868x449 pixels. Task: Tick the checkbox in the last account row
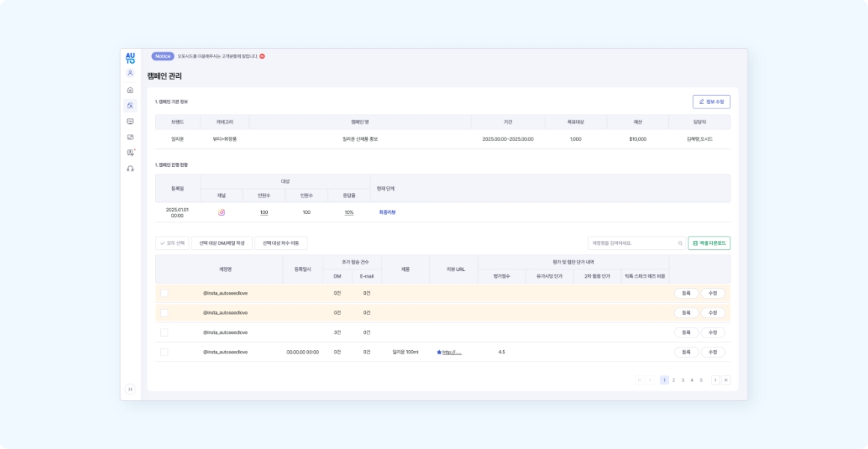(x=164, y=352)
